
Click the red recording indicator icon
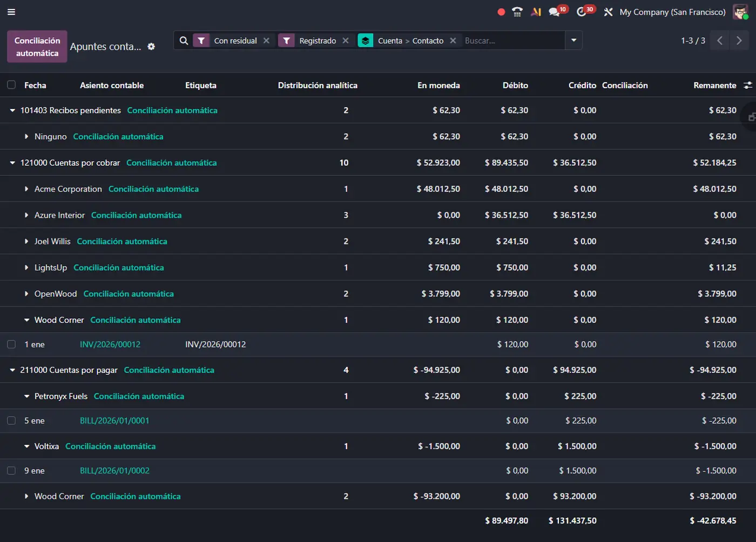click(501, 12)
